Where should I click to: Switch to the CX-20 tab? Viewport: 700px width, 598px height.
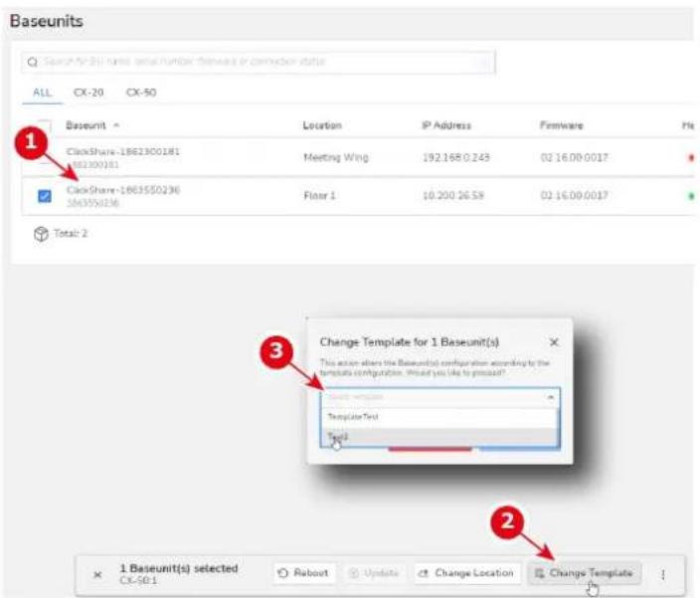[88, 93]
